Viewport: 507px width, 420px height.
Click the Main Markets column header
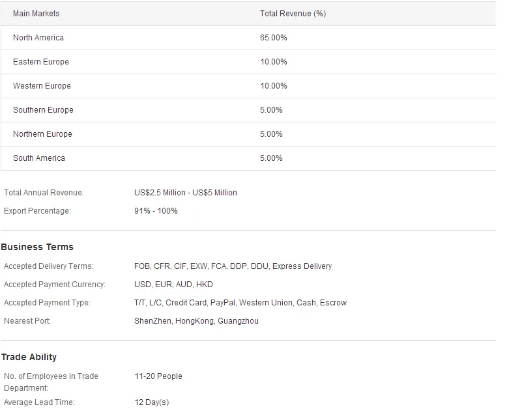click(x=36, y=14)
